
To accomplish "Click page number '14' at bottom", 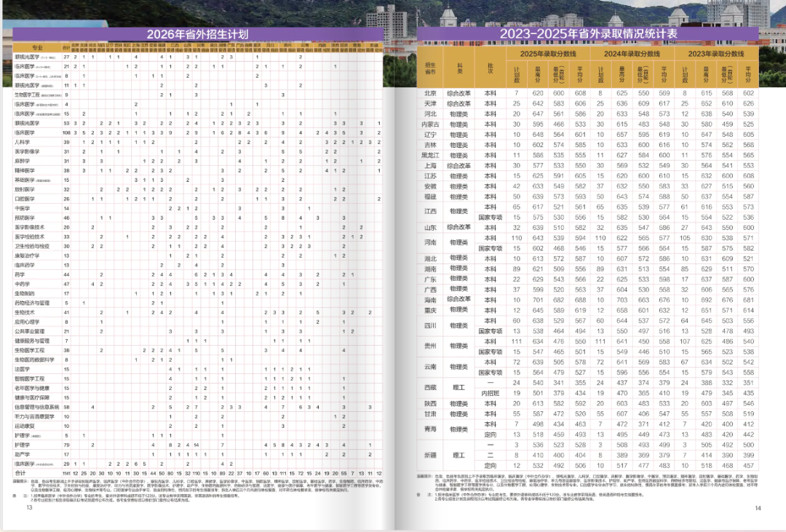I will (758, 508).
